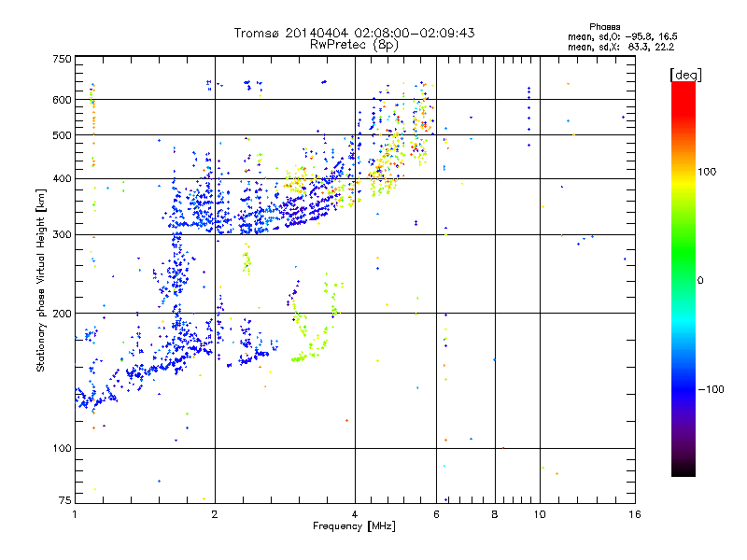Click the y-axis '500' tick label
The image size is (747, 560).
[x=62, y=135]
